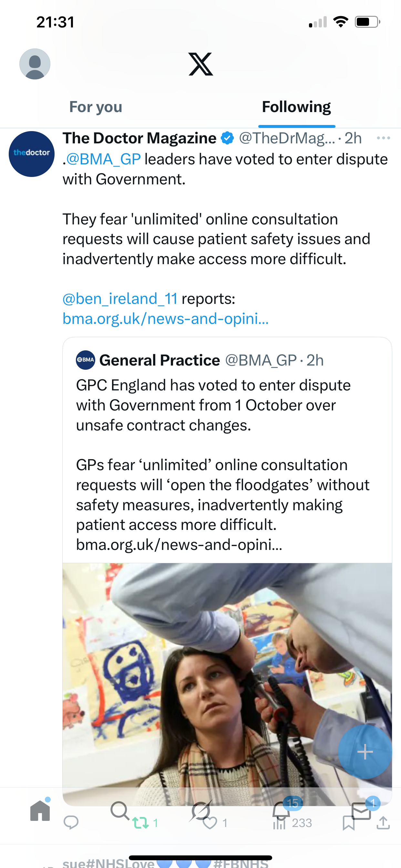
Task: Undo the repost on the post
Action: [x=141, y=823]
